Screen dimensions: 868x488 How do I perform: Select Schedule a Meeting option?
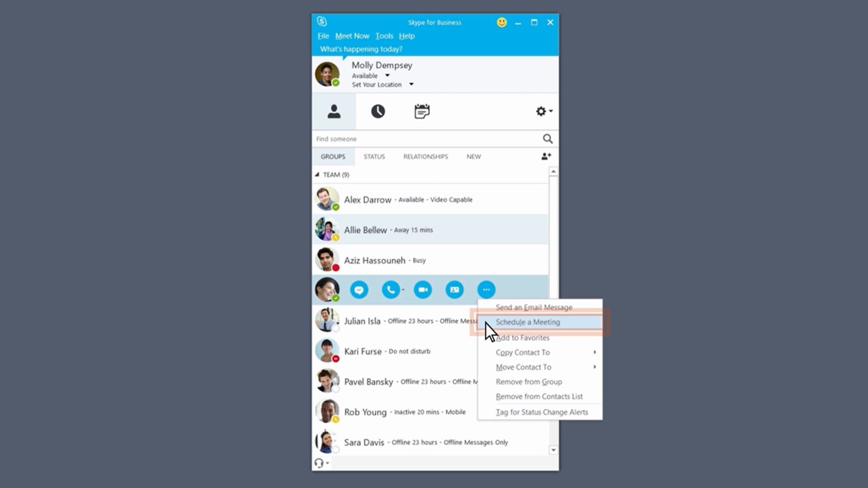[x=528, y=322]
